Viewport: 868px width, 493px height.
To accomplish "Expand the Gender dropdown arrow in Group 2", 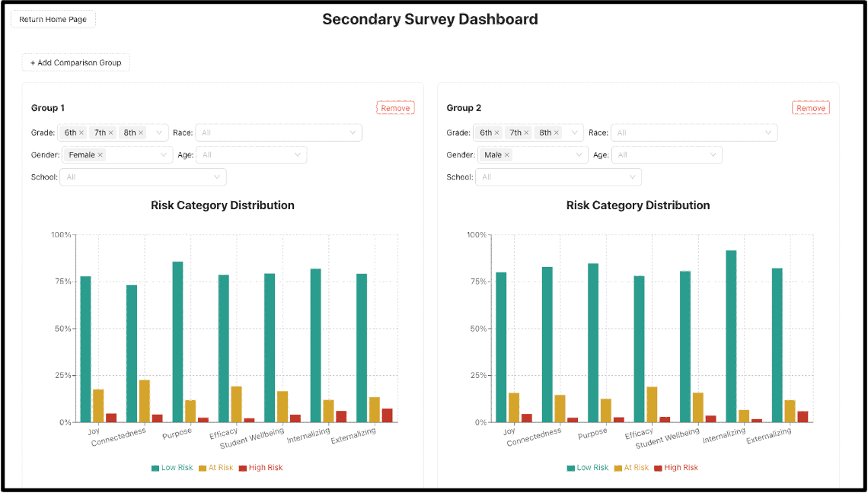I will (579, 155).
